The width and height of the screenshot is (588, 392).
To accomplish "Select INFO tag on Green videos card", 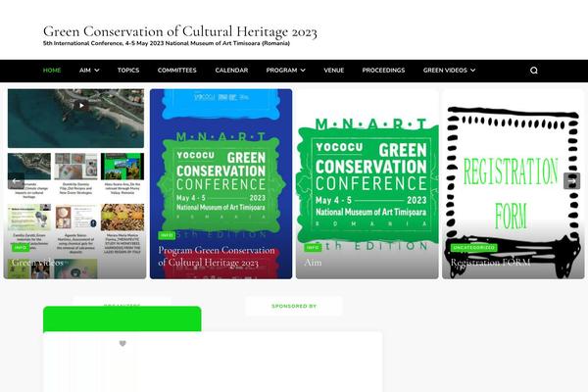I will tap(21, 248).
